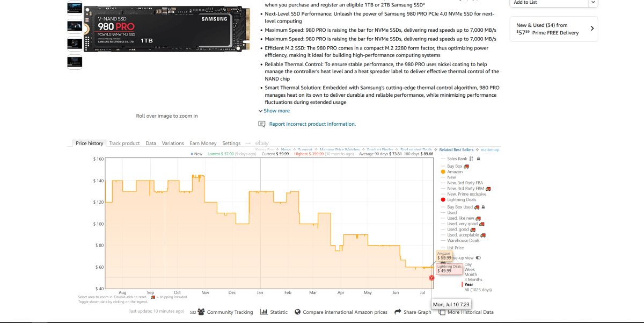Click the padlock icon next to Sales Rank
The width and height of the screenshot is (644, 323).
point(478,159)
